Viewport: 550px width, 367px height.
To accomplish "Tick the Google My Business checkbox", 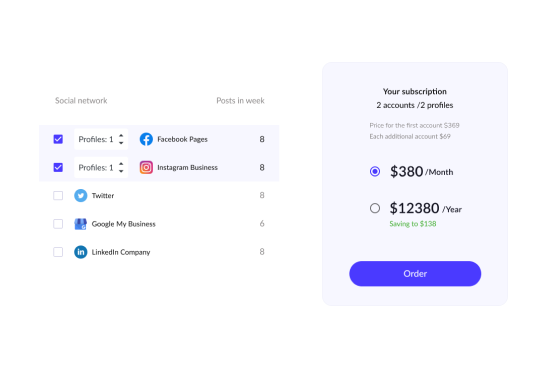I will (x=58, y=224).
